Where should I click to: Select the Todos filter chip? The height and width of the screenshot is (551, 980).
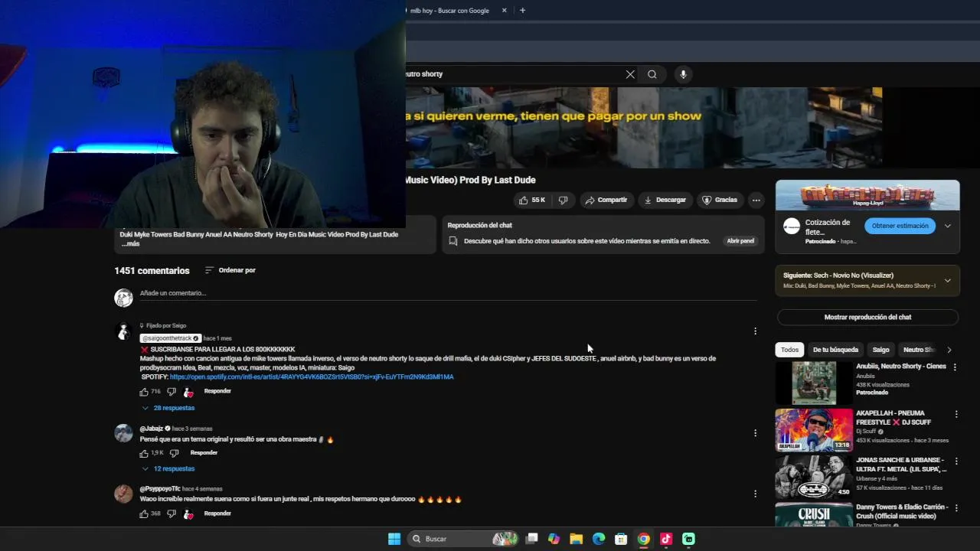coord(789,350)
